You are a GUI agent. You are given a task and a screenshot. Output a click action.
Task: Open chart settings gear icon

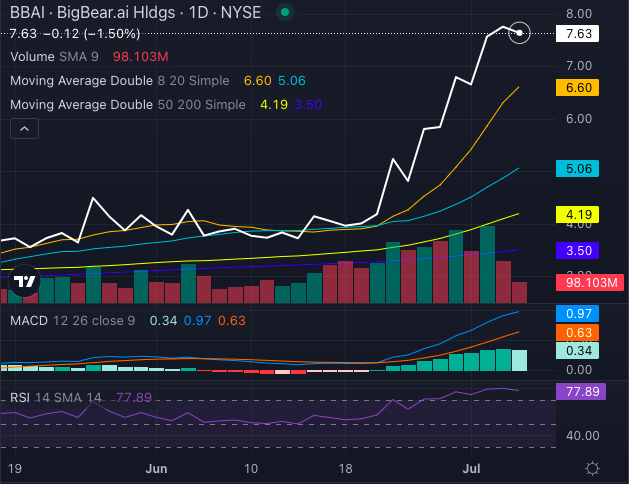(x=592, y=468)
